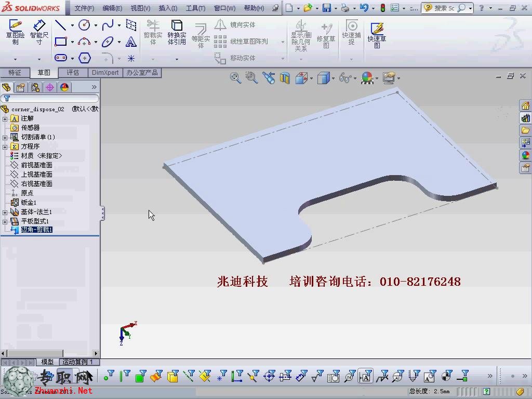This screenshot has height=399, width=532.
Task: Toggle the Filter Faces selection filter
Action: (140, 376)
